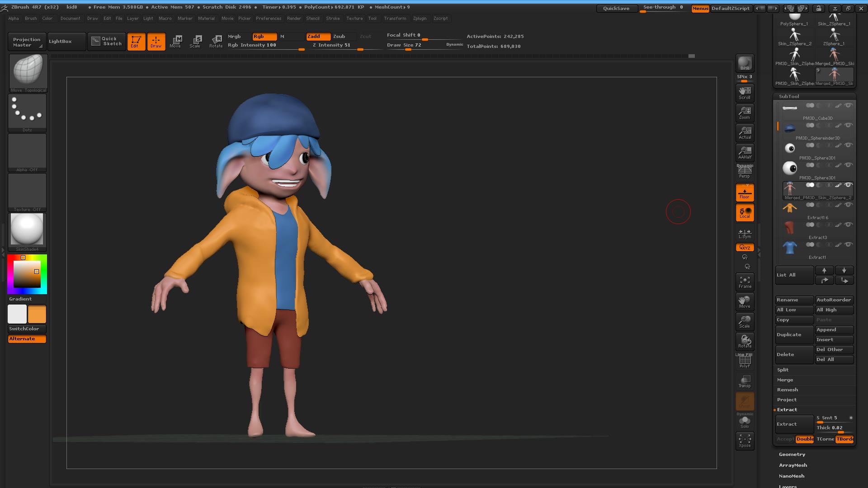
Task: Toggle Persp perspective view
Action: coord(745,172)
